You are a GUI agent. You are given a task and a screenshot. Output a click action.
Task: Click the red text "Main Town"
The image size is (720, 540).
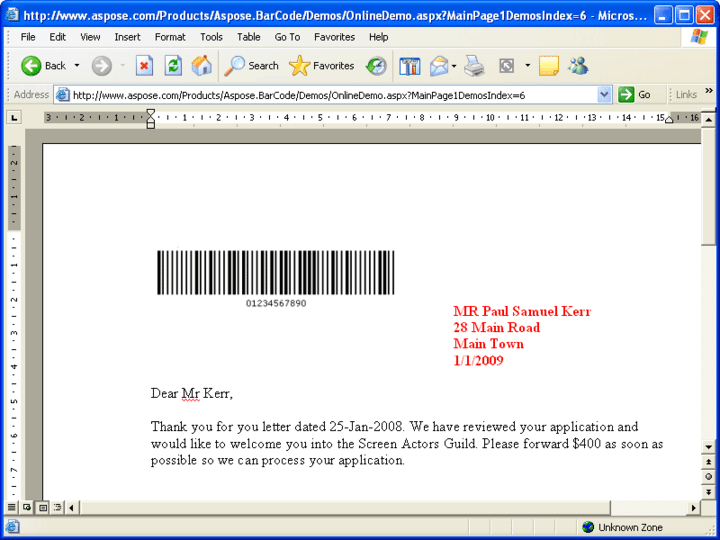pos(489,344)
